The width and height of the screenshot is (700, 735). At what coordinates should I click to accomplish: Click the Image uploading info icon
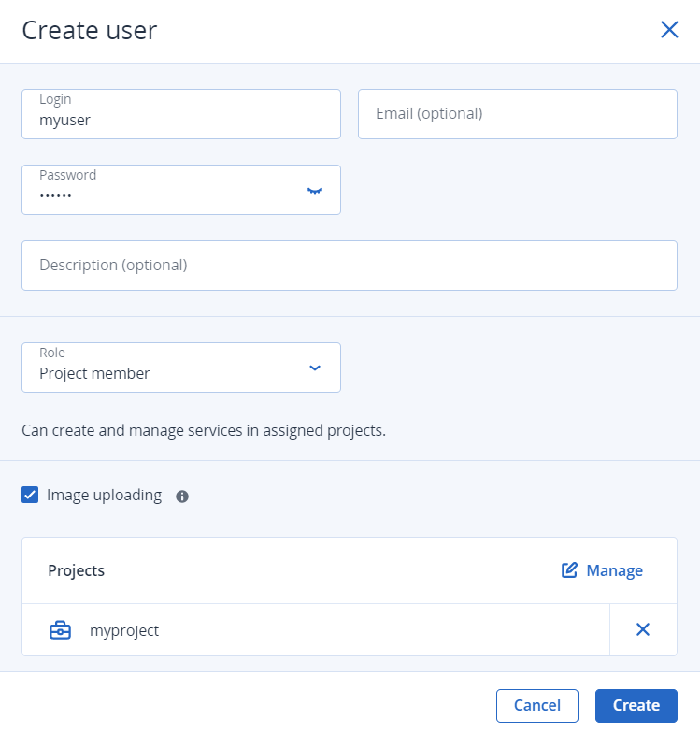click(182, 497)
